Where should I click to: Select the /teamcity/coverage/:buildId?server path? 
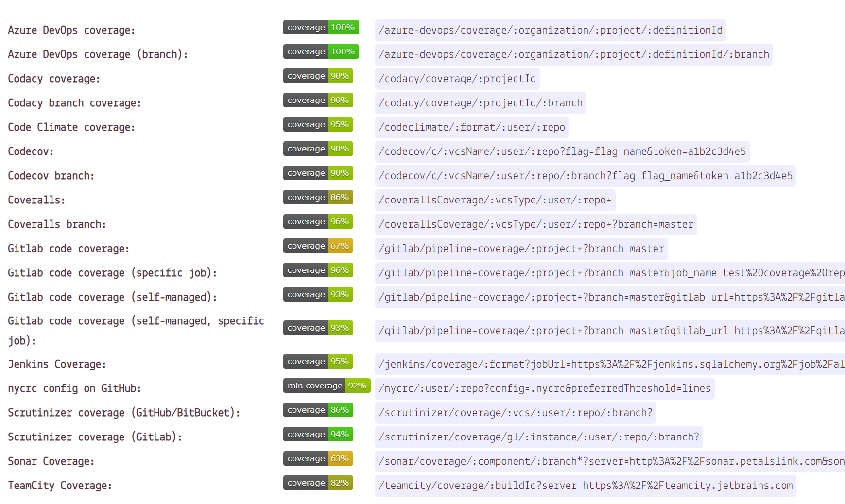pyautogui.click(x=586, y=486)
